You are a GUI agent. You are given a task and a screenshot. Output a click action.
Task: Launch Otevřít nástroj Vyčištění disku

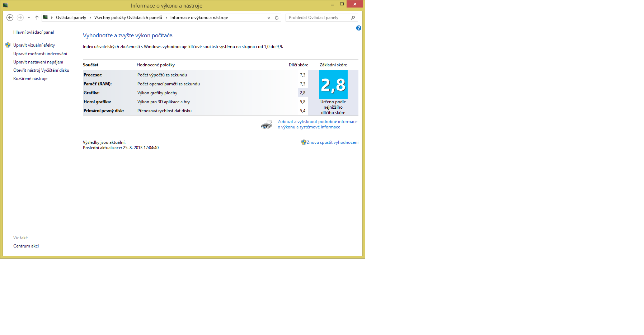41,70
